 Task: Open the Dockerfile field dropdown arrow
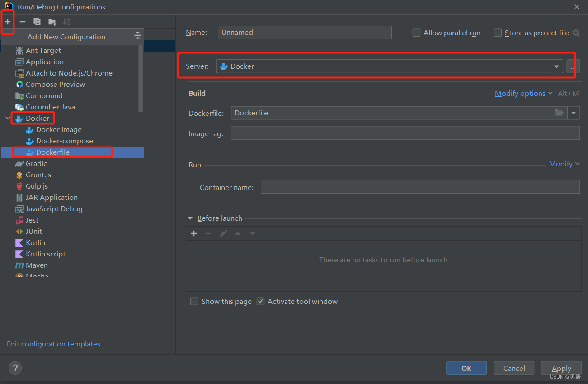(574, 113)
